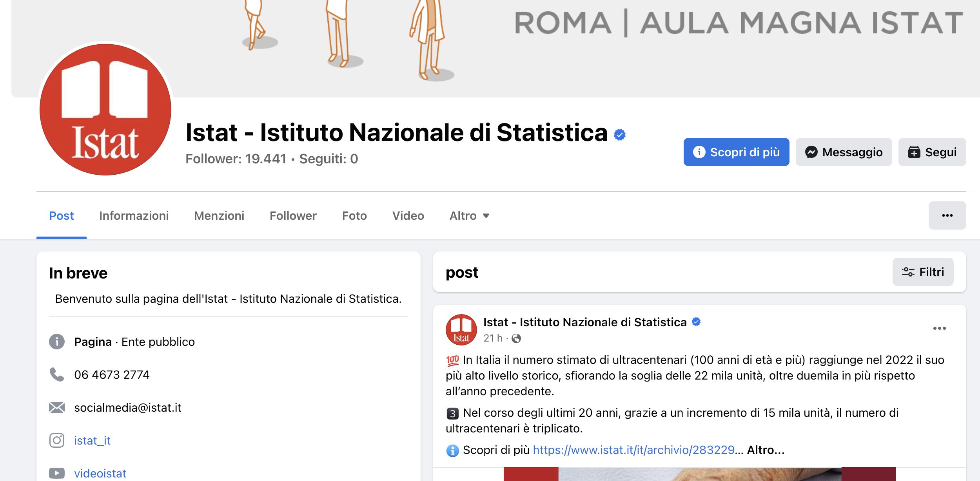Click the envelope icon beside socialmedia@istat.it
This screenshot has height=481, width=980.
pos(57,407)
